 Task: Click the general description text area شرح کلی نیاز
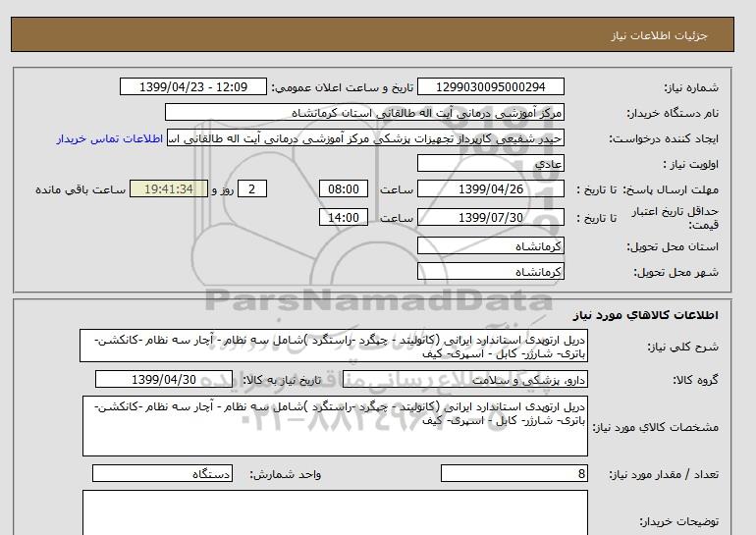pyautogui.click(x=334, y=347)
